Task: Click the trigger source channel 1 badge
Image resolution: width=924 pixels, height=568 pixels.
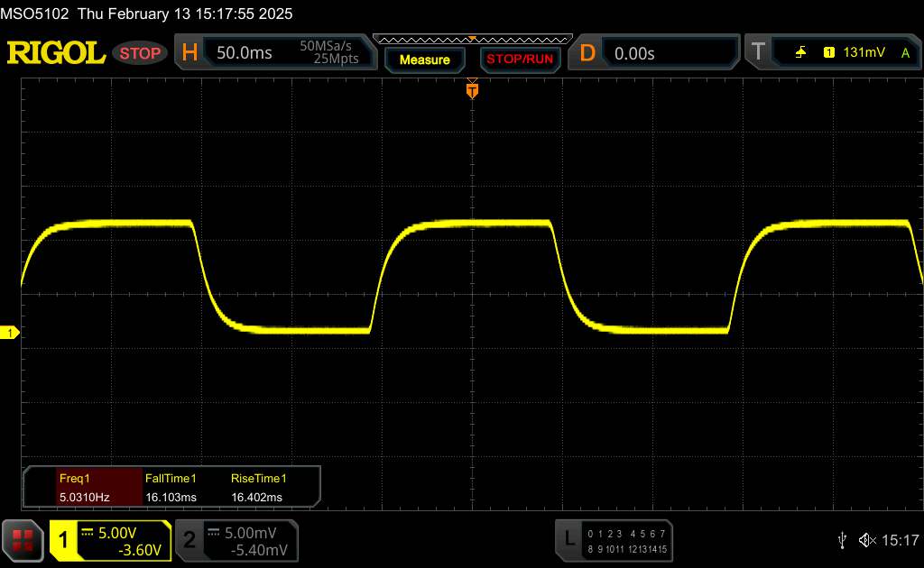Action: [x=828, y=52]
